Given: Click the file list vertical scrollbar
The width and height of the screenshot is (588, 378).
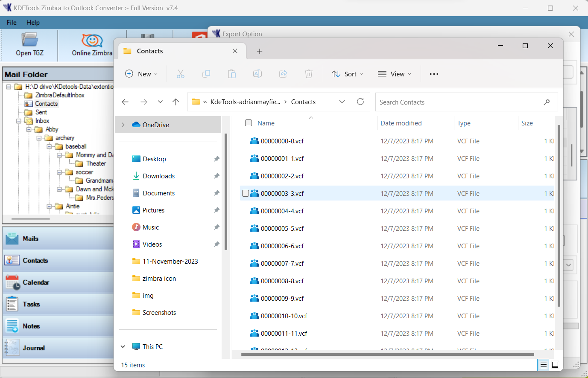Looking at the screenshot, I should (x=559, y=215).
